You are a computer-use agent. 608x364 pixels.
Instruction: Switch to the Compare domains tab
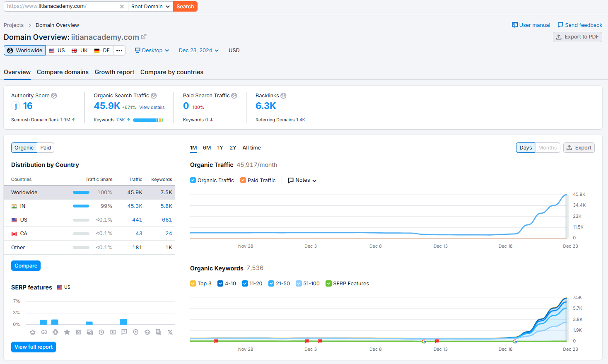pyautogui.click(x=63, y=72)
